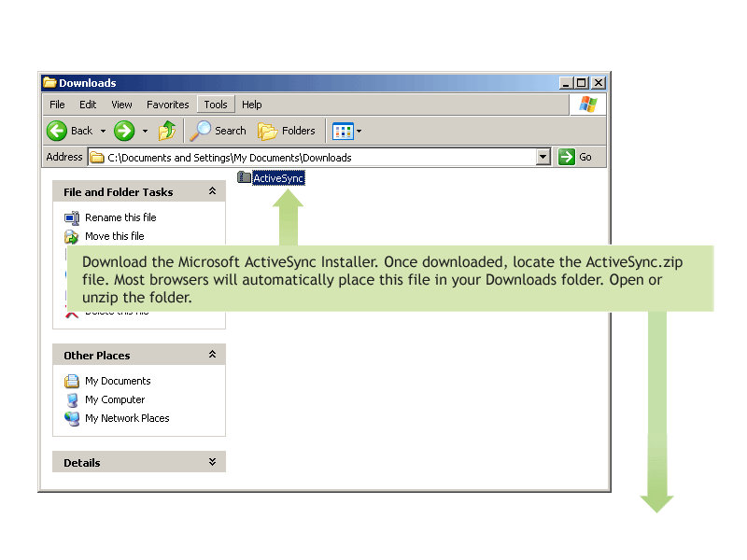Click the Rename this file link
Image resolution: width=747 pixels, height=560 pixels.
pyautogui.click(x=120, y=217)
